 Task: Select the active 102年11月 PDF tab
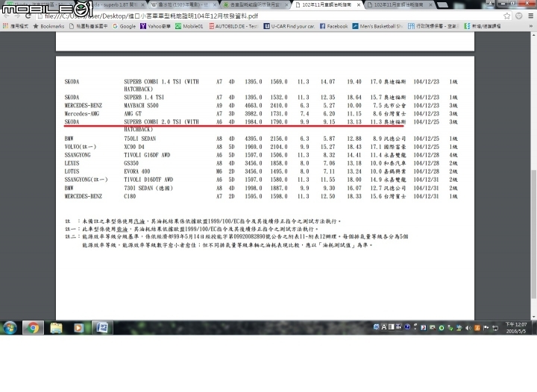pyautogui.click(x=327, y=4)
